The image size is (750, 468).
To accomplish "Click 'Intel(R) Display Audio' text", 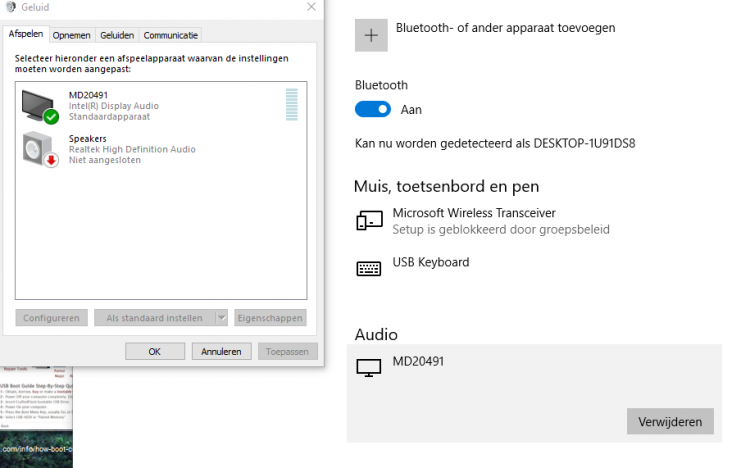I will tap(113, 106).
